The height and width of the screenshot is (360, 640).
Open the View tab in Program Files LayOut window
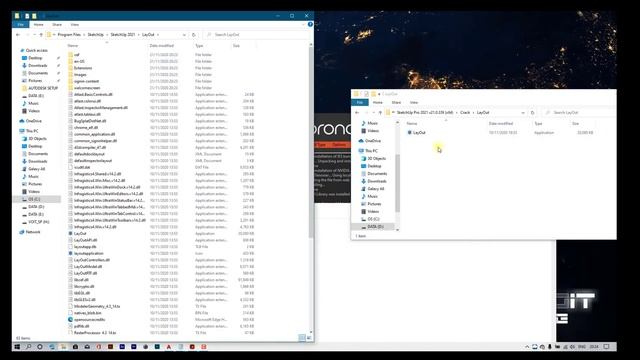(x=75, y=24)
